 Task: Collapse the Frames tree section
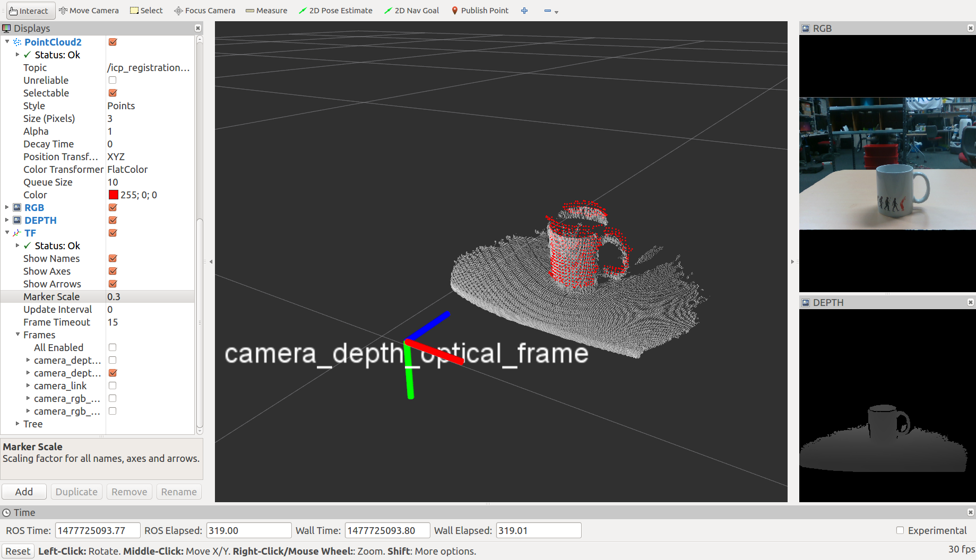tap(18, 335)
